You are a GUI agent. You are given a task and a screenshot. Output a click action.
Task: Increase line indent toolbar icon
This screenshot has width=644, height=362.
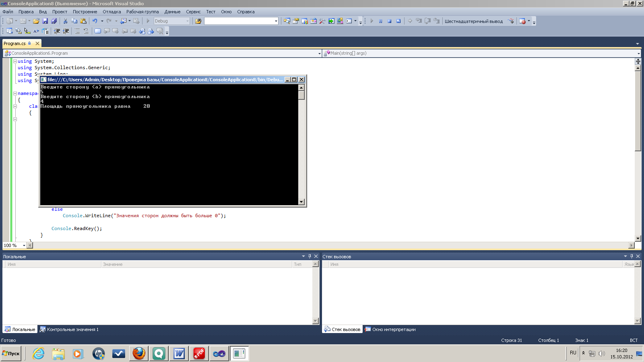66,31
